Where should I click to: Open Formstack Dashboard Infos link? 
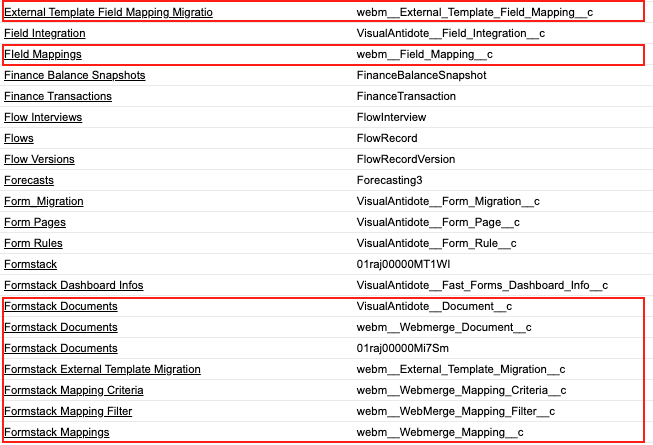[74, 285]
